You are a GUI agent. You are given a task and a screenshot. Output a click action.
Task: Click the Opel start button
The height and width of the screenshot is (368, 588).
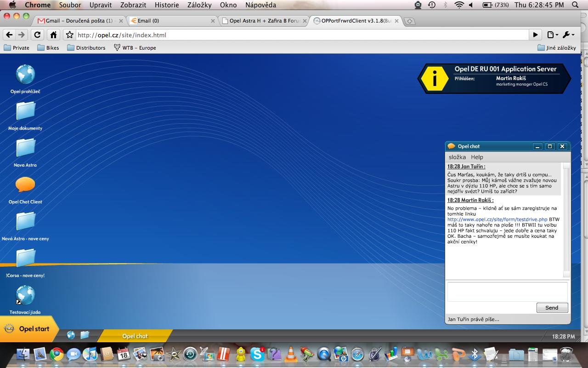(29, 329)
